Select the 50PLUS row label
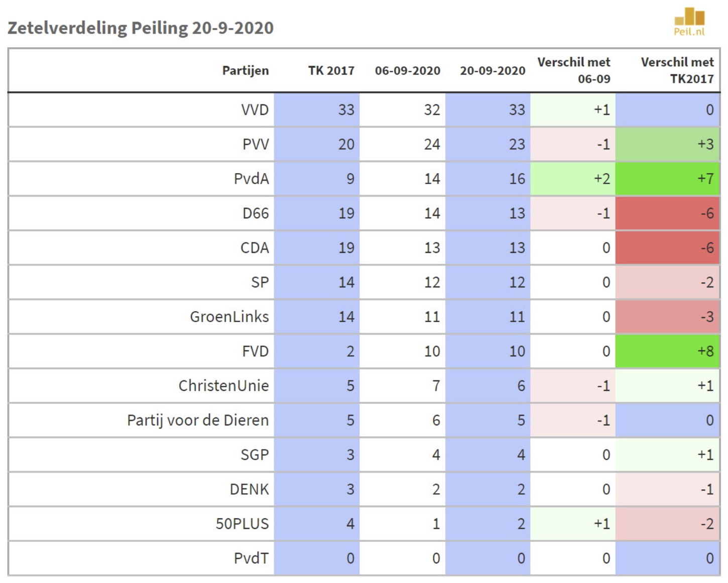 click(x=242, y=524)
